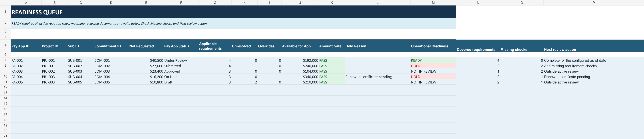Select HOLD readiness cell for PA-002
The image size is (644, 139).
point(433,66)
